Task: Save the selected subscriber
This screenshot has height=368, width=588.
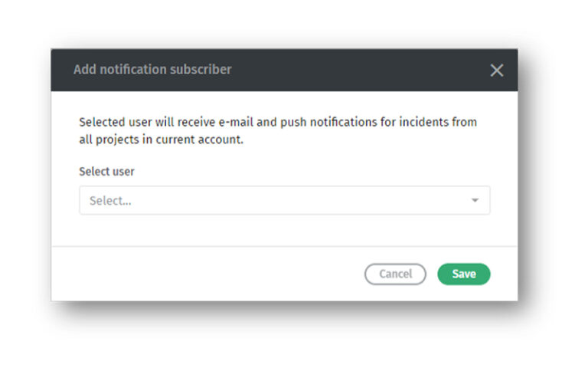Action: [x=463, y=274]
